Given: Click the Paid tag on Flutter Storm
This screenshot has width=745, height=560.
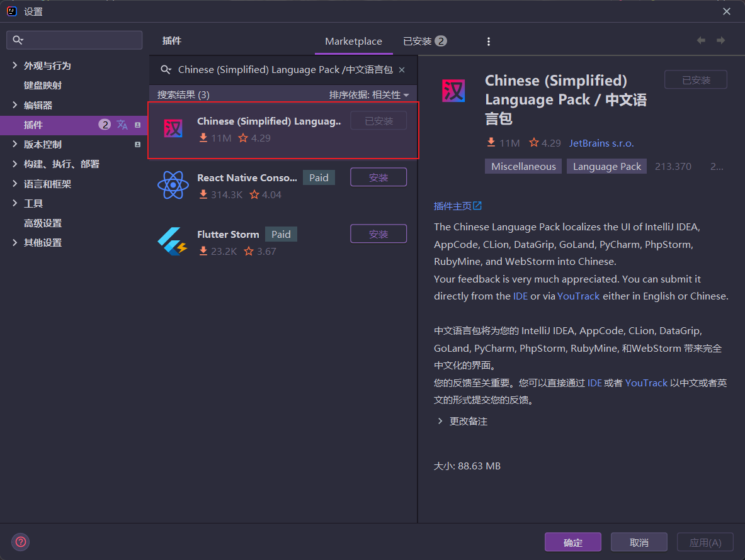Looking at the screenshot, I should (x=281, y=234).
